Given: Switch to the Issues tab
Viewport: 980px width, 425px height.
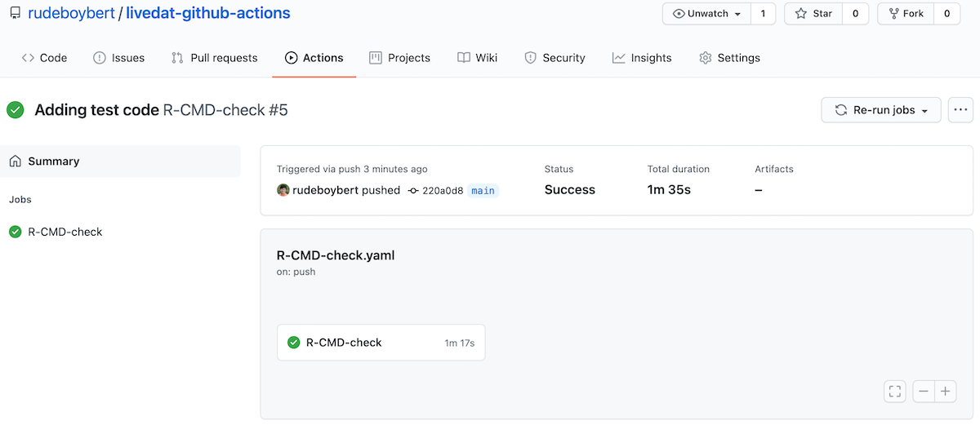Looking at the screenshot, I should tap(118, 58).
